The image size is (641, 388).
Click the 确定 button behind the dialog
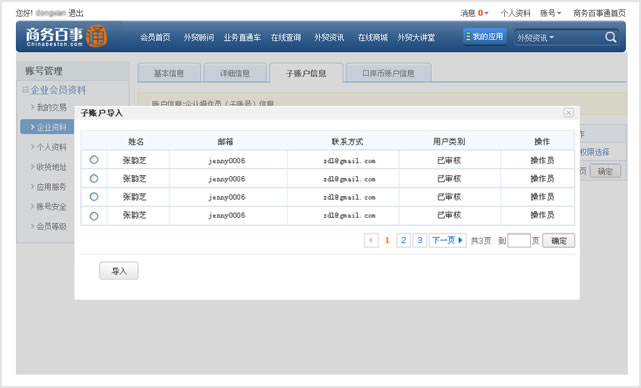click(x=605, y=171)
